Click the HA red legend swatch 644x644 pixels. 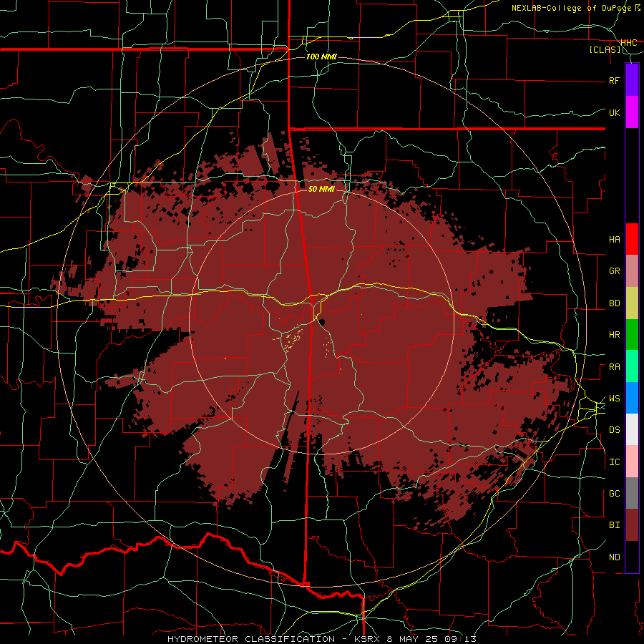pyautogui.click(x=632, y=239)
